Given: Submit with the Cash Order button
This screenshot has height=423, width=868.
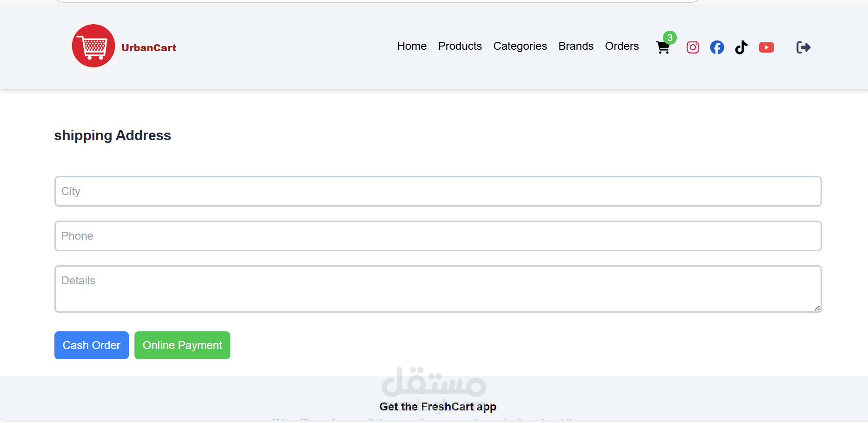Looking at the screenshot, I should pyautogui.click(x=92, y=345).
